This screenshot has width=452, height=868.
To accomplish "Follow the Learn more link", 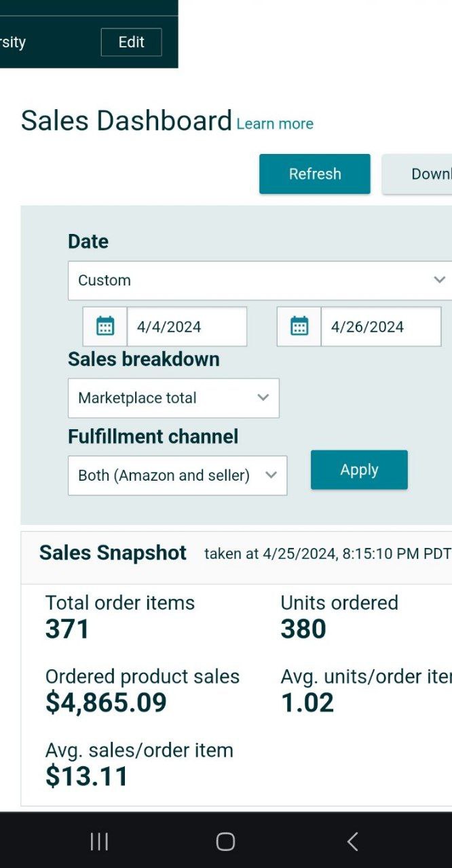I will pos(275,124).
